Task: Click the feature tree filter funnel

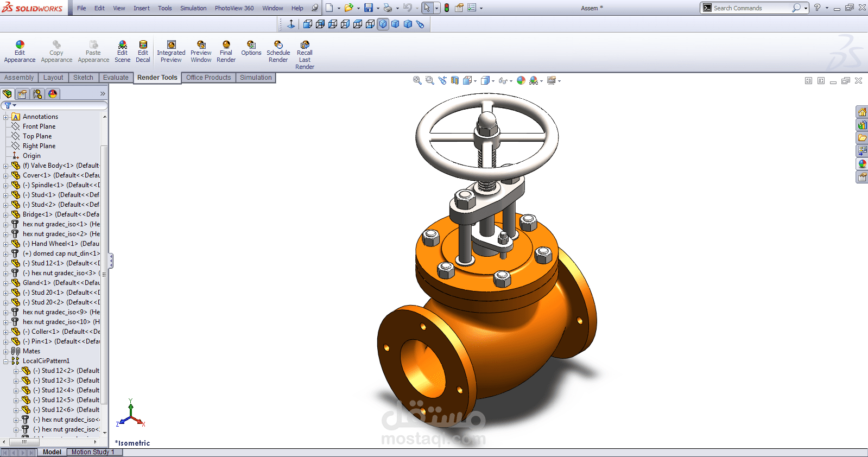Action: coord(8,105)
